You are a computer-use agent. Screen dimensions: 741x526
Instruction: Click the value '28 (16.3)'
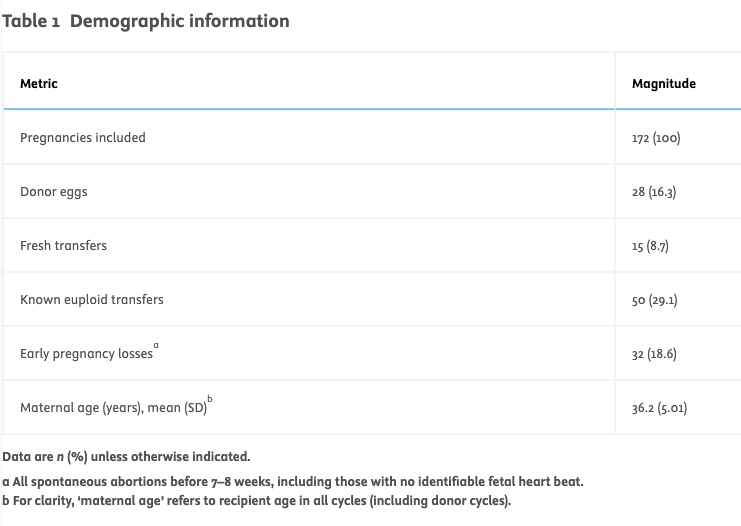click(654, 192)
